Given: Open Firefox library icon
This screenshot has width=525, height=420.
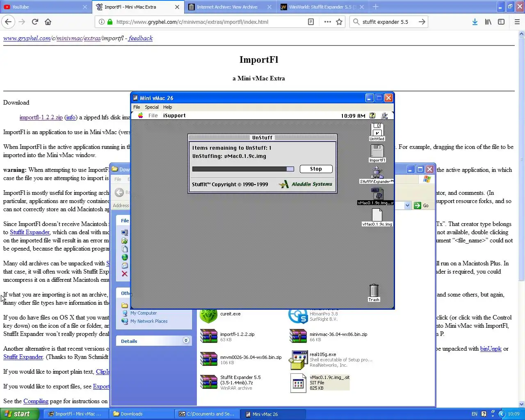Looking at the screenshot, I should (x=488, y=22).
